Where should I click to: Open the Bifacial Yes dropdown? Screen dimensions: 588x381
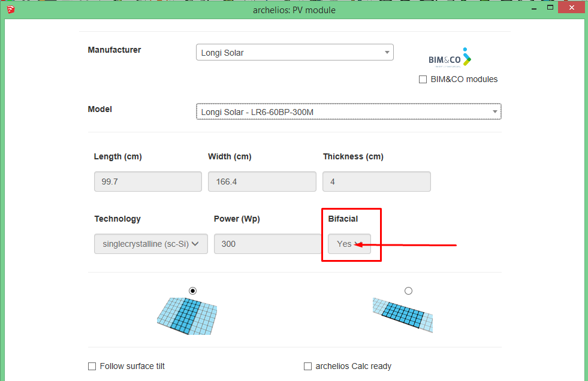[349, 244]
